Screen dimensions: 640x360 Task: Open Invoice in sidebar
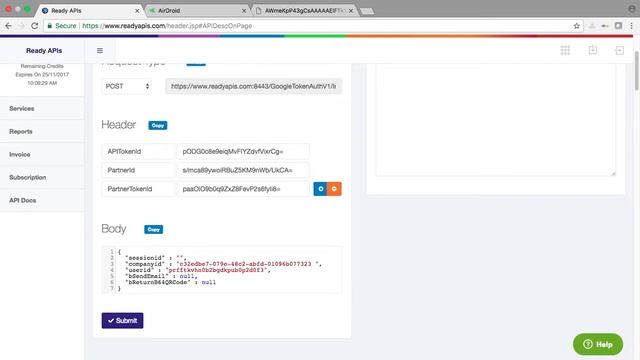[42, 154]
